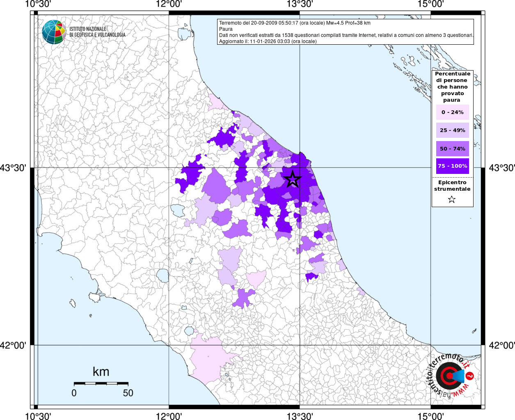Click the left 42°00' latitude label
The width and height of the screenshot is (515, 420).
tap(13, 345)
